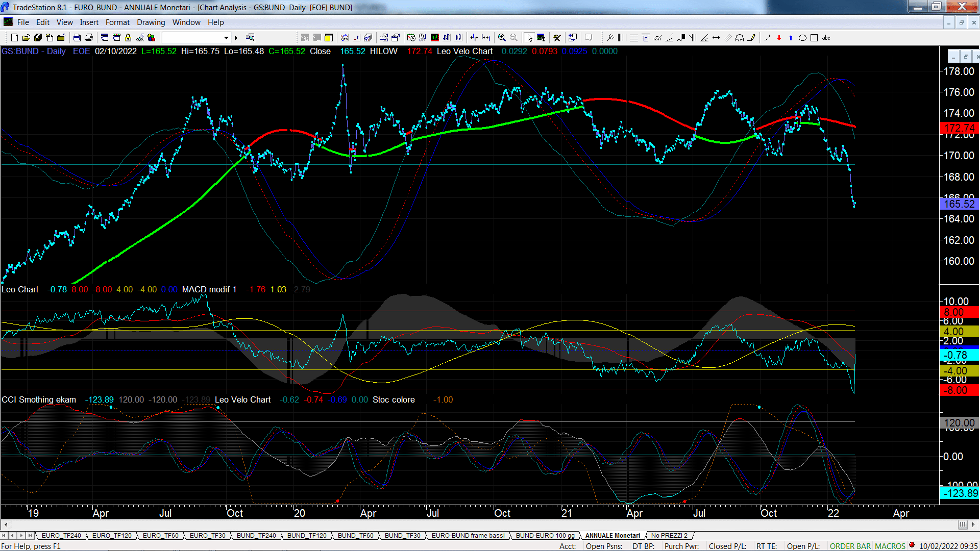Select the ellipse drawing tool
Viewport: 980px width, 551px height.
point(802,38)
